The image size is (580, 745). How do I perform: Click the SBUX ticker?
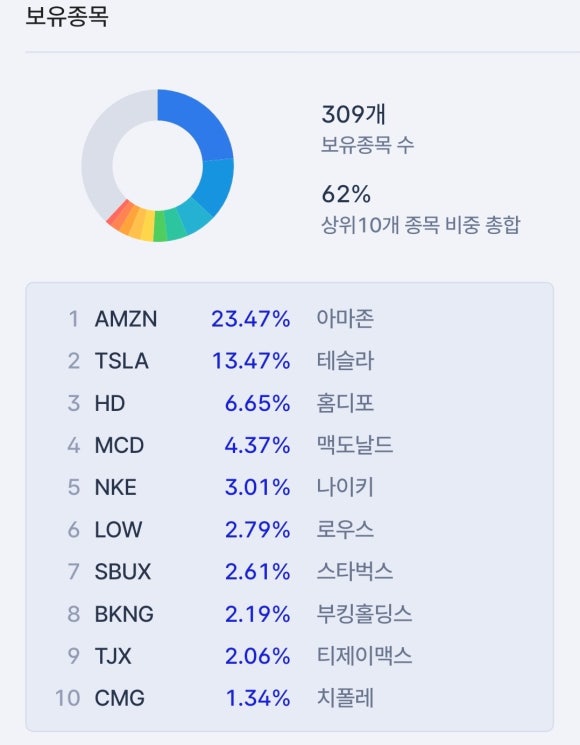tap(123, 572)
